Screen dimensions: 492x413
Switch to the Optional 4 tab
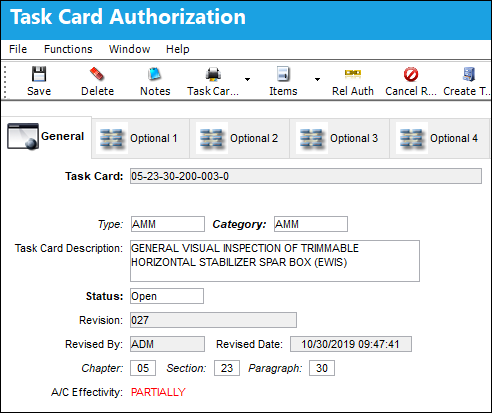pos(440,138)
